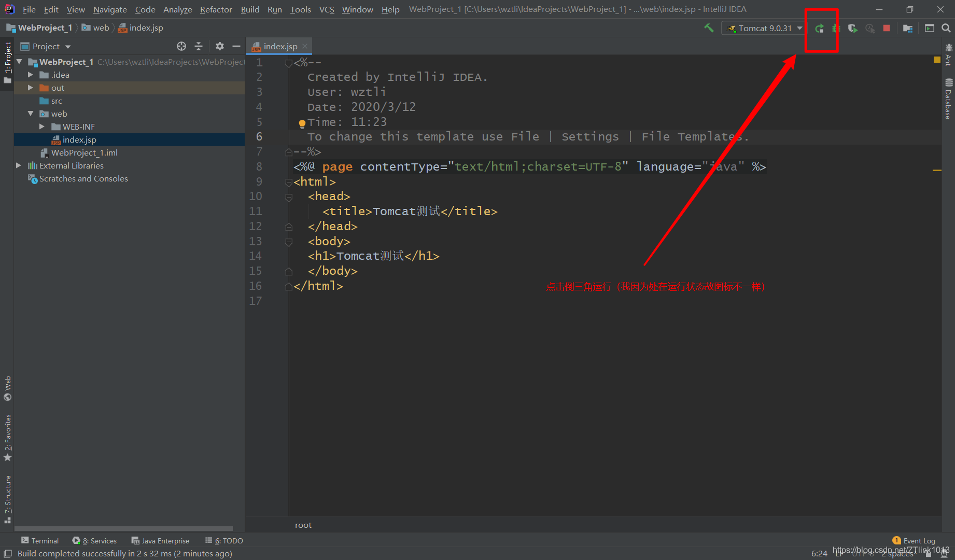Click the Run Anything window icon
The width and height of the screenshot is (955, 560).
[x=929, y=28]
